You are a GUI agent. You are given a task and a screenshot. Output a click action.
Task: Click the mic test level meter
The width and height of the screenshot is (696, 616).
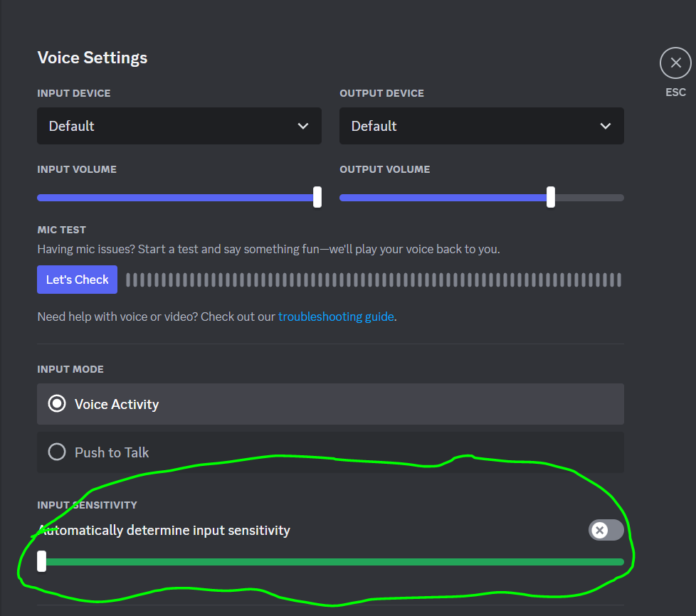pos(374,280)
